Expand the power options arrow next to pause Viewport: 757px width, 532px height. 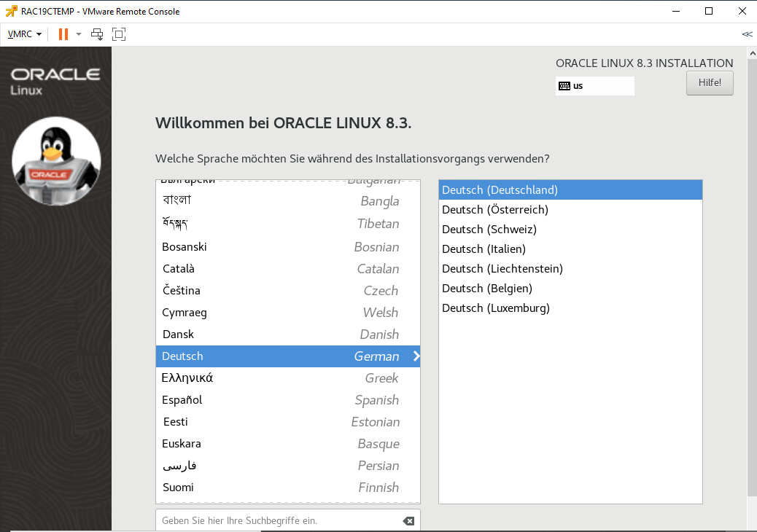(x=79, y=34)
